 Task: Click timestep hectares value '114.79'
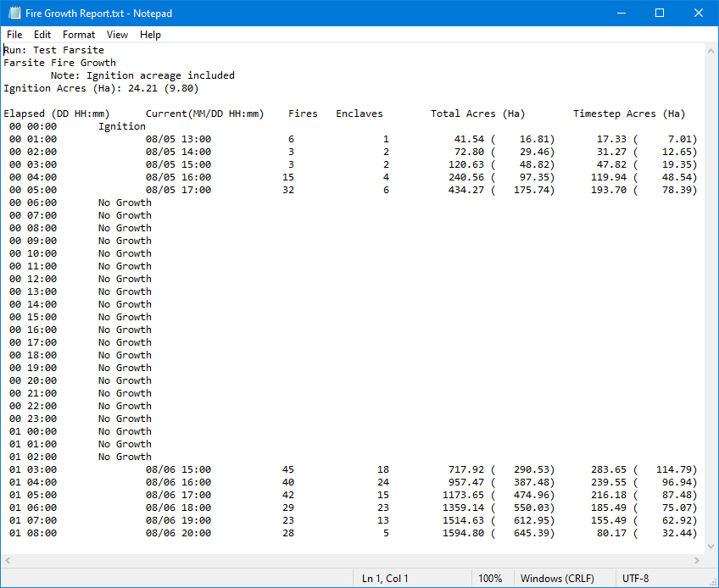pos(674,469)
